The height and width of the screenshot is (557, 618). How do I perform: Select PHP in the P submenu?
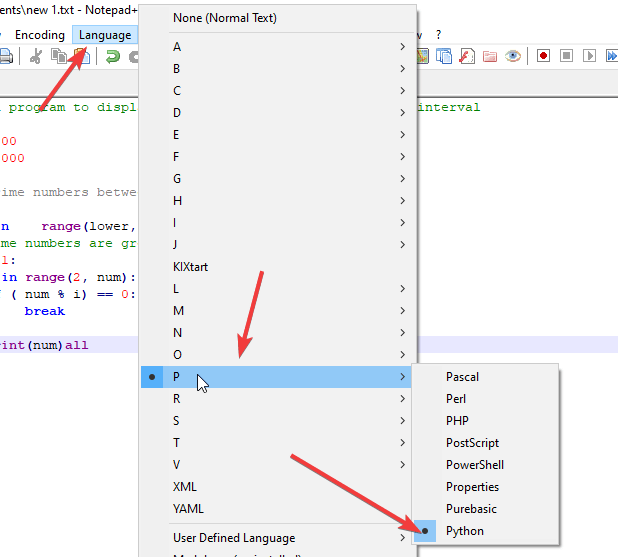coord(485,421)
